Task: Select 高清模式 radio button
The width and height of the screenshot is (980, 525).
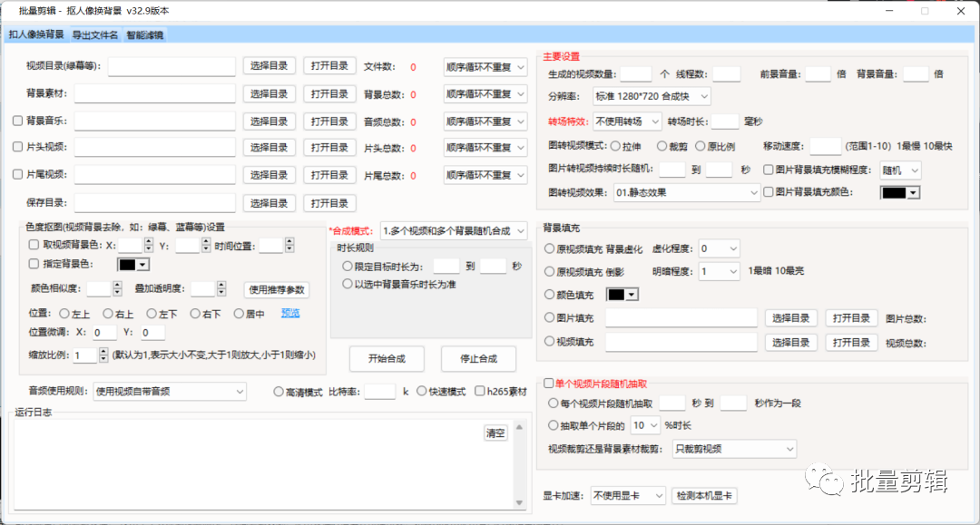Action: pyautogui.click(x=279, y=392)
